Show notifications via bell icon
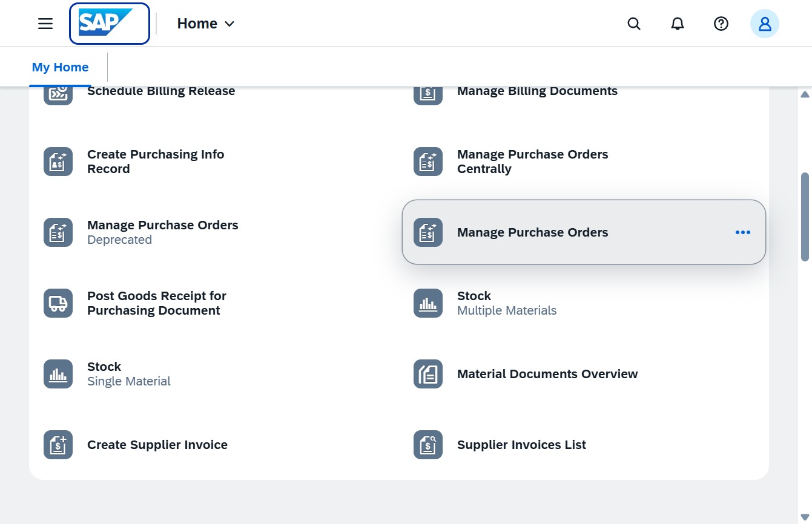This screenshot has height=524, width=812. pyautogui.click(x=678, y=24)
